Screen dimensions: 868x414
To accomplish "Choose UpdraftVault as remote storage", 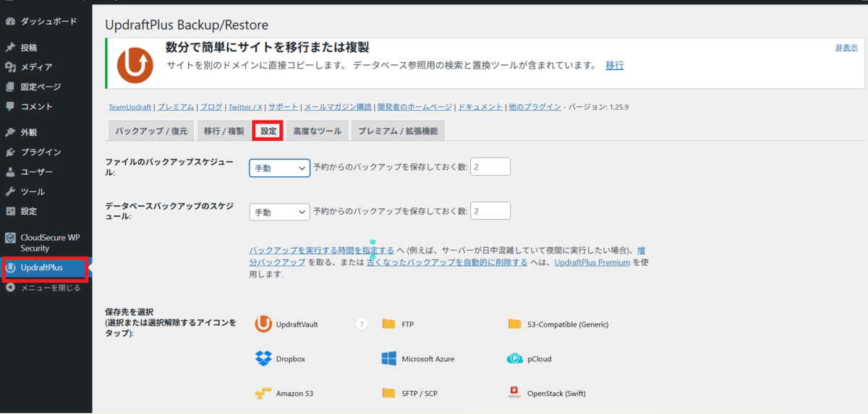I will 263,324.
